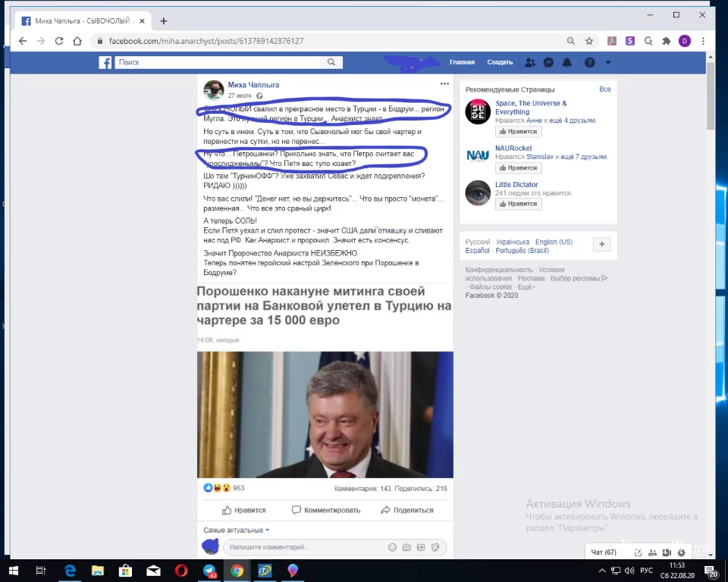
Task: Open reactions count 963
Action: [239, 488]
